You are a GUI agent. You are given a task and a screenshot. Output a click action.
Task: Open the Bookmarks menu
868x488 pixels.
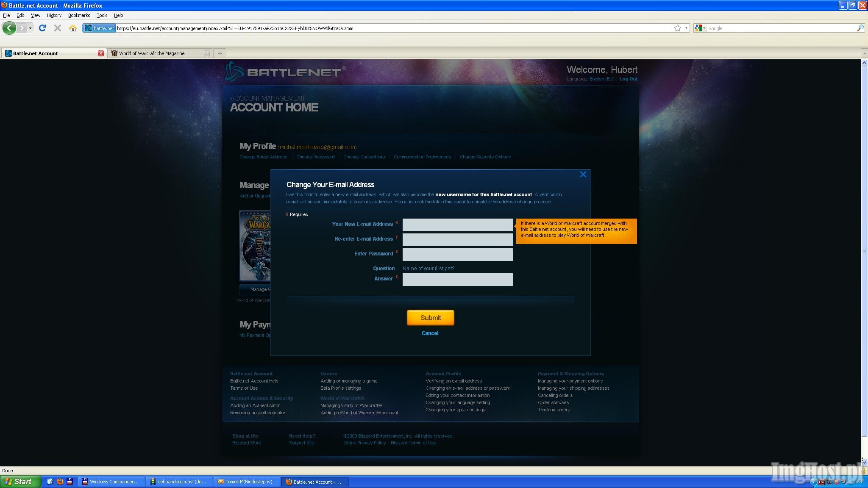[79, 15]
